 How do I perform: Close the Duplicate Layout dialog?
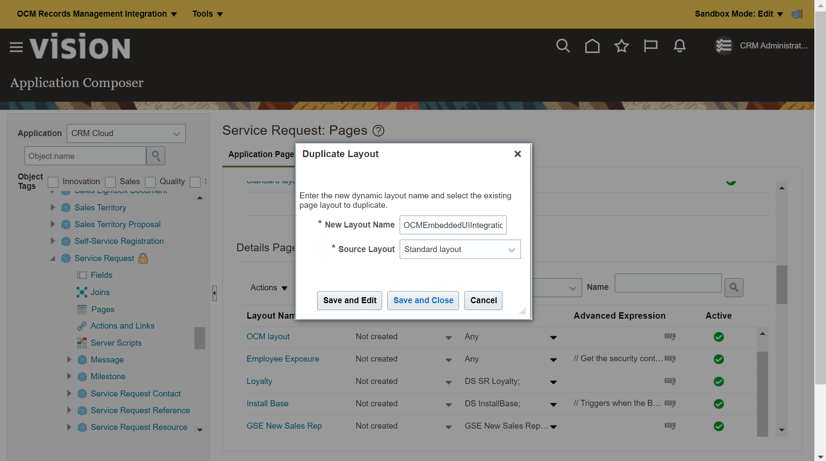point(517,154)
